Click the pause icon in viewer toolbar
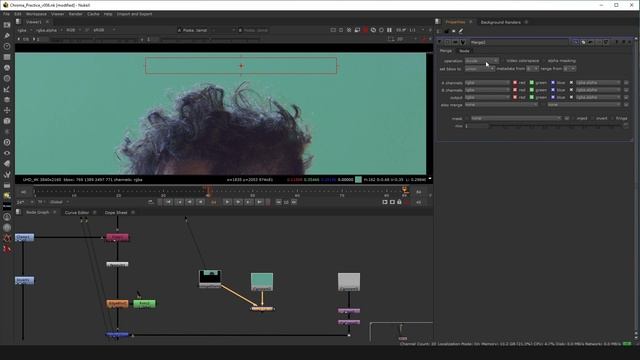The width and height of the screenshot is (640, 360). [389, 30]
